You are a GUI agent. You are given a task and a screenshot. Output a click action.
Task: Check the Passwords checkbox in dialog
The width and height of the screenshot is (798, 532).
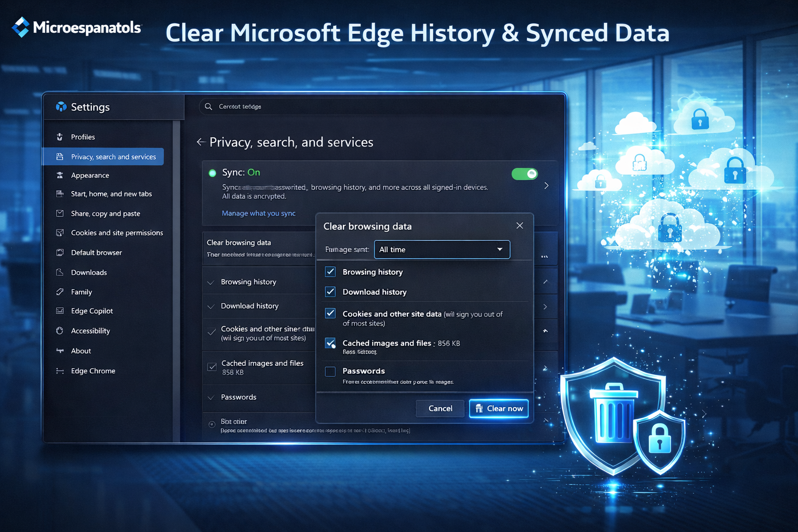(330, 371)
